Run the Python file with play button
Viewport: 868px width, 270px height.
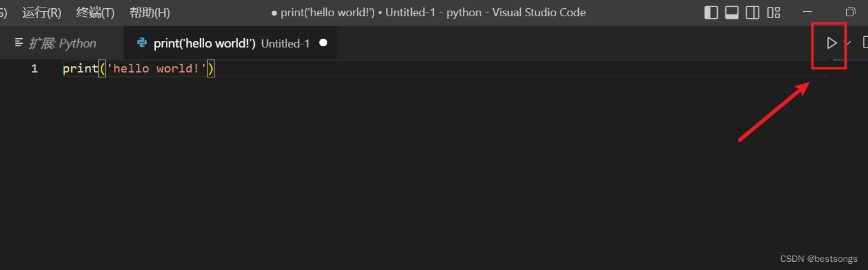(831, 43)
